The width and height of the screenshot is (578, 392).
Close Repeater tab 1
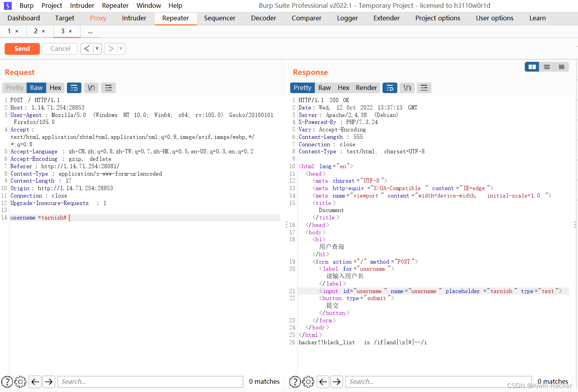pyautogui.click(x=17, y=31)
